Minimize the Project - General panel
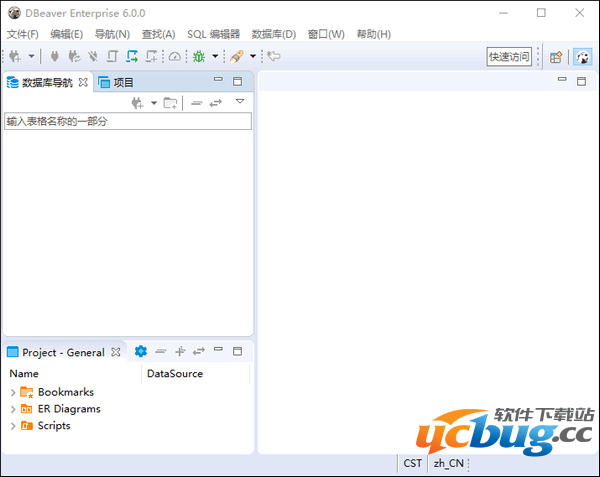Screen dimensions: 600x477 pyautogui.click(x=218, y=349)
